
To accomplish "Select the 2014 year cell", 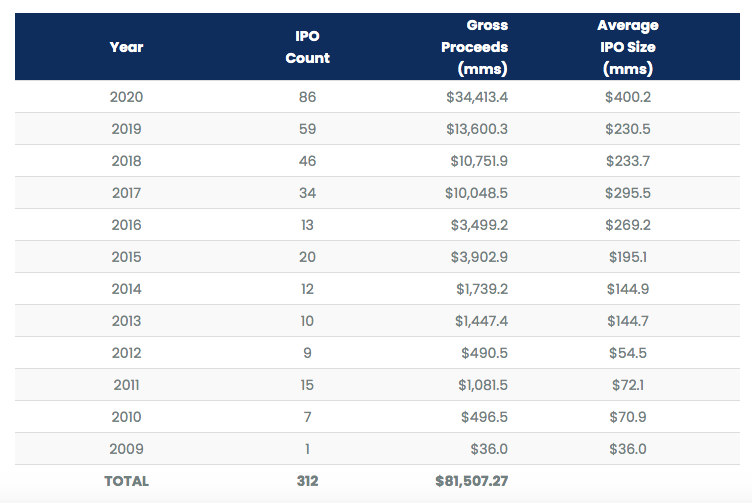I will click(x=126, y=289).
